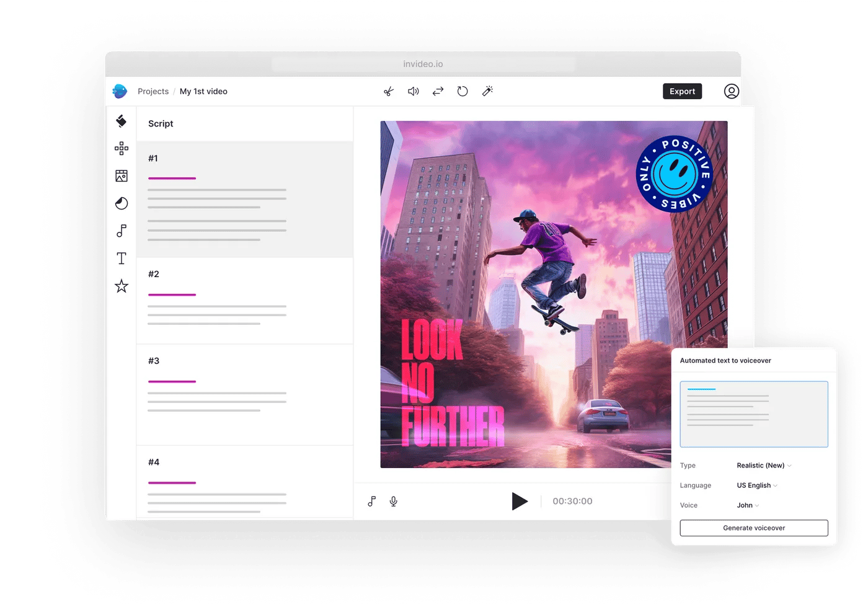Click Generate voiceover button

click(754, 528)
